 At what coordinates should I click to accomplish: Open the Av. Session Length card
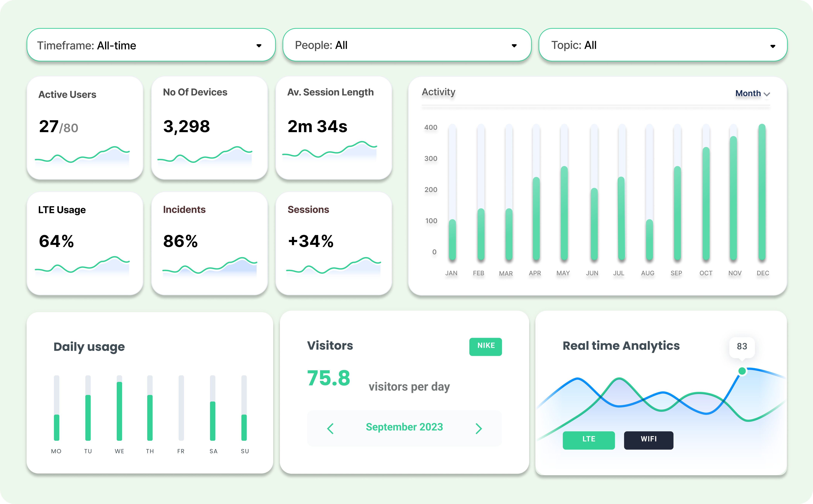pos(334,128)
